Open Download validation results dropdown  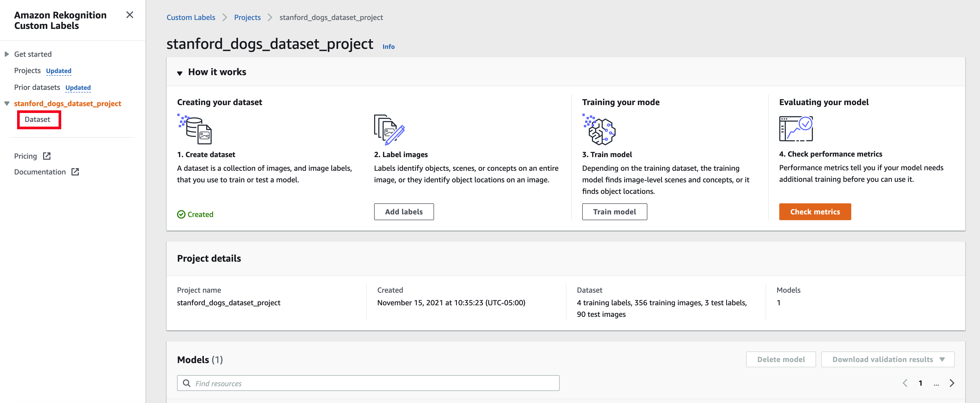[888, 359]
